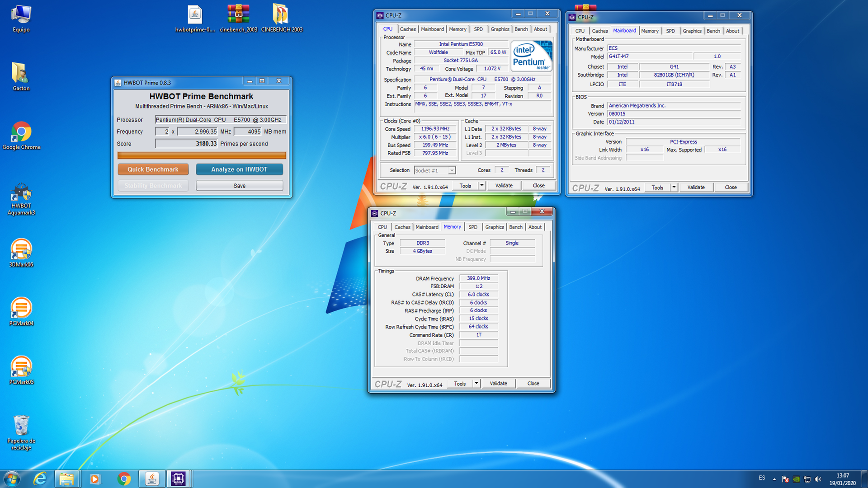Click Validate in CPU tab window

tap(504, 185)
